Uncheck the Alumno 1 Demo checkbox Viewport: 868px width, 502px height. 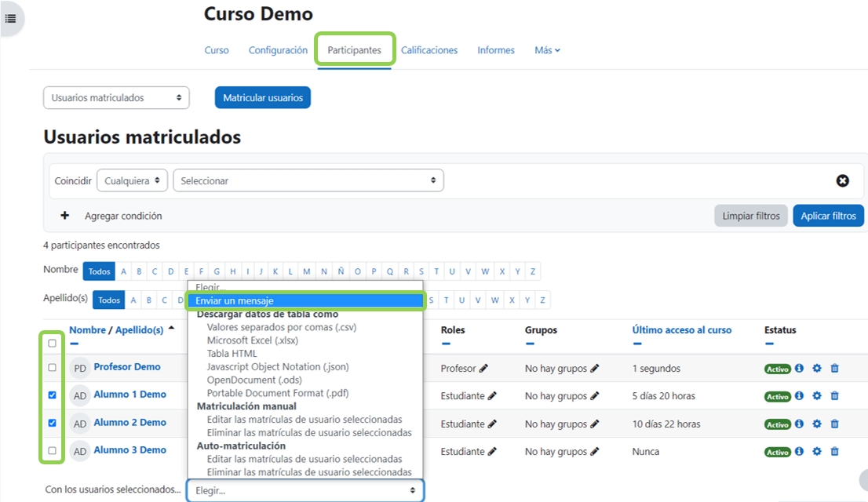click(53, 395)
